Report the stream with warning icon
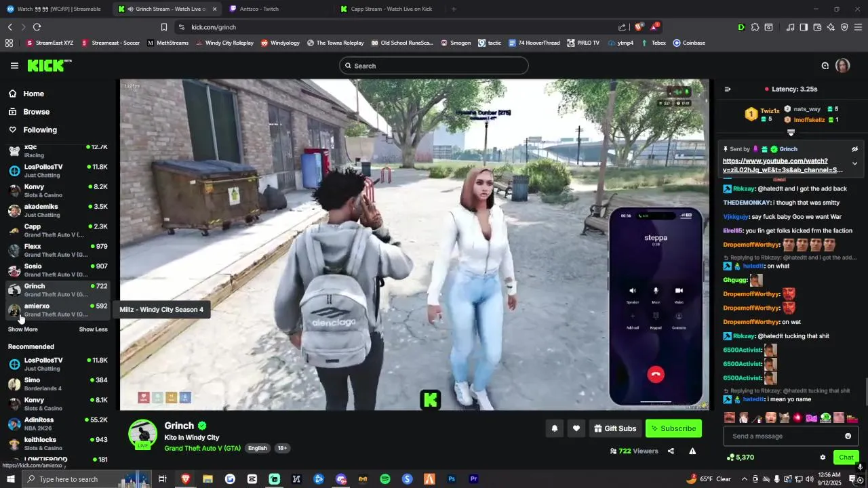Viewport: 868px width, 488px height. [x=692, y=451]
